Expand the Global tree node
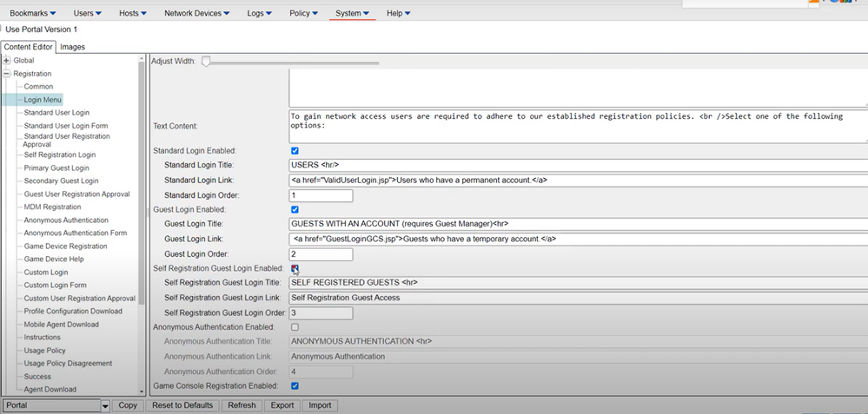 coord(7,61)
